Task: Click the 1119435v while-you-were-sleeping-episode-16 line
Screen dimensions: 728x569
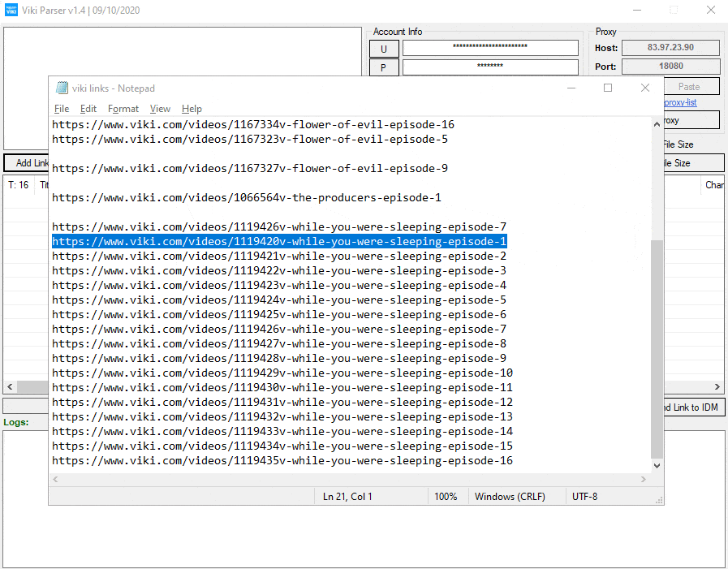Action: click(x=282, y=461)
